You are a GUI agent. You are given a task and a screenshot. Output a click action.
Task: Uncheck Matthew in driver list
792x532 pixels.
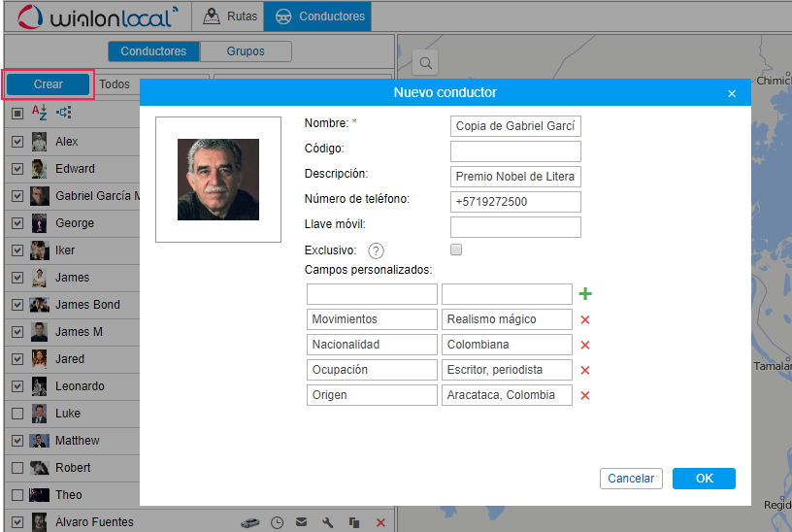click(17, 441)
